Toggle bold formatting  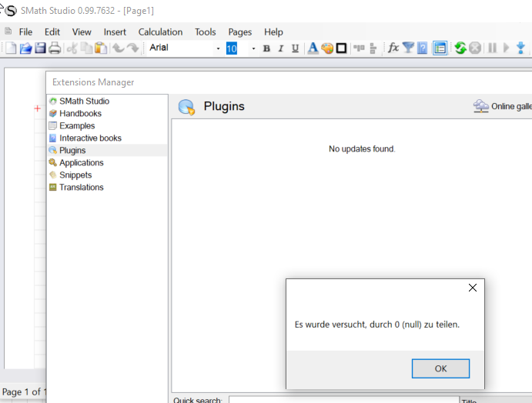point(266,48)
